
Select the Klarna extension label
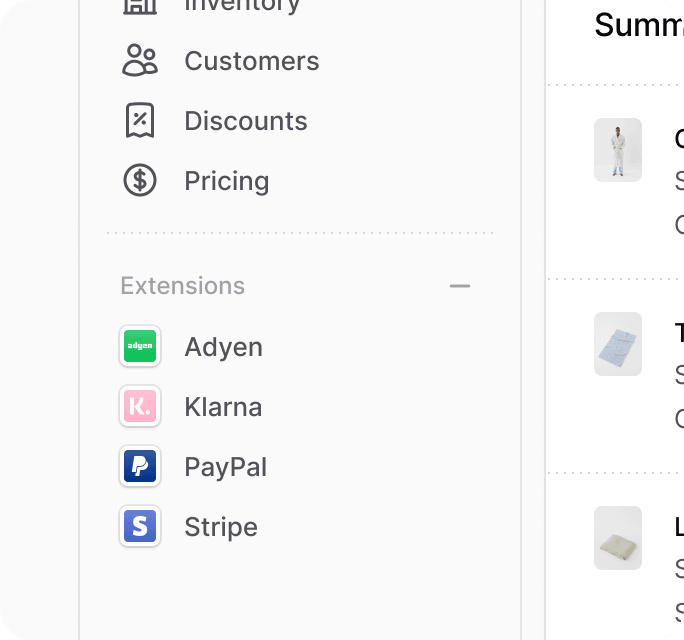pos(223,407)
